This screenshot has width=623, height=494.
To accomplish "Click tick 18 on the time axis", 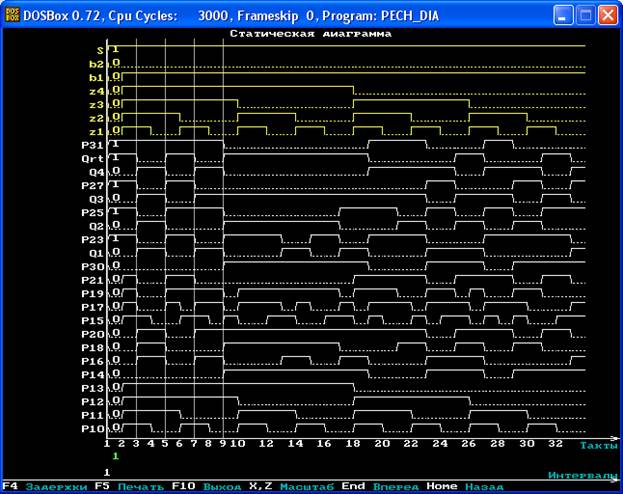I will [x=353, y=443].
